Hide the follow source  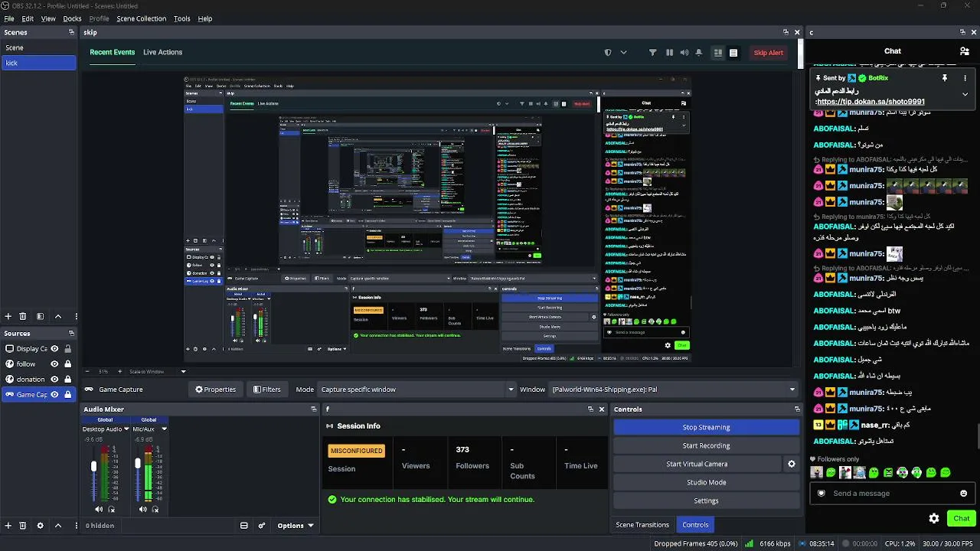point(54,364)
